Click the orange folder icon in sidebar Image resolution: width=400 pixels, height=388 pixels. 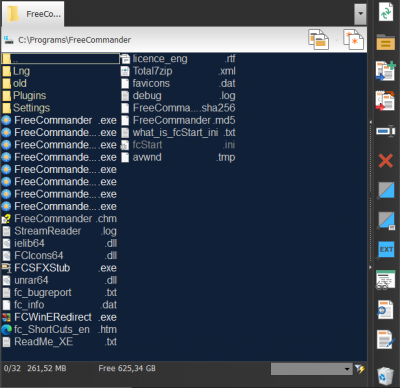386,42
